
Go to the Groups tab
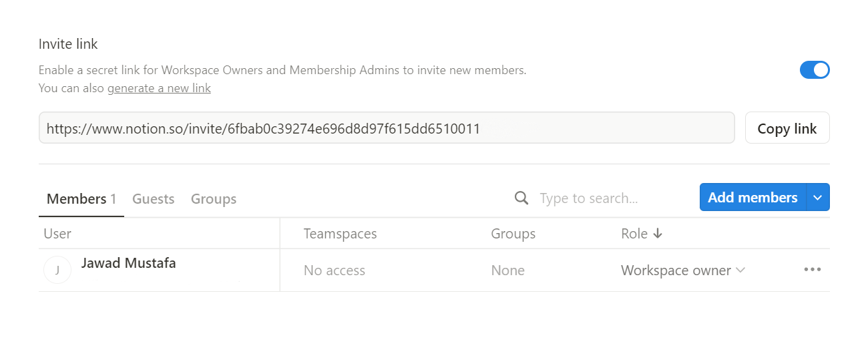coord(214,199)
